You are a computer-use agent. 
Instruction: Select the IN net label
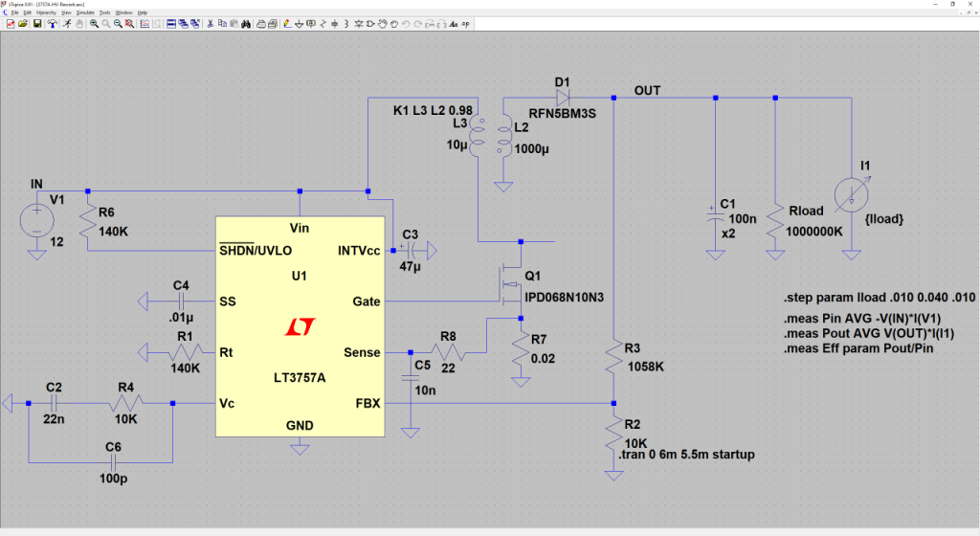click(36, 184)
